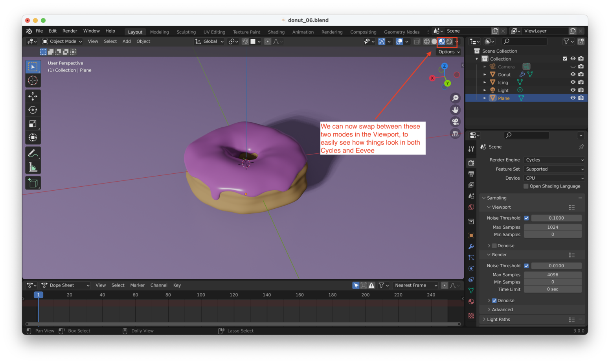Expand the Light Paths panel
This screenshot has height=364, width=610.
498,320
